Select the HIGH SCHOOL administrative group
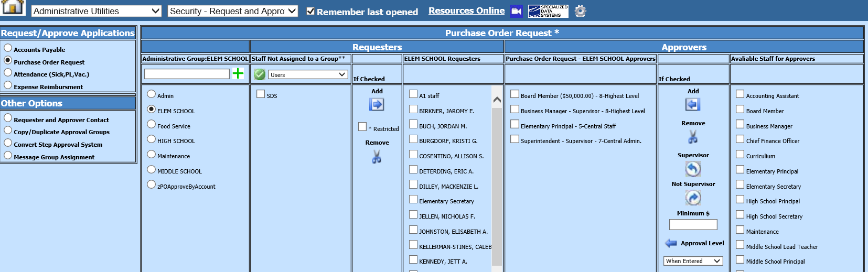The image size is (868, 272). click(152, 139)
